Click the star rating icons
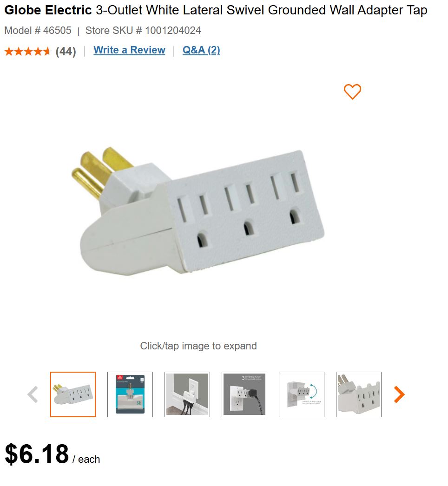 pyautogui.click(x=27, y=51)
